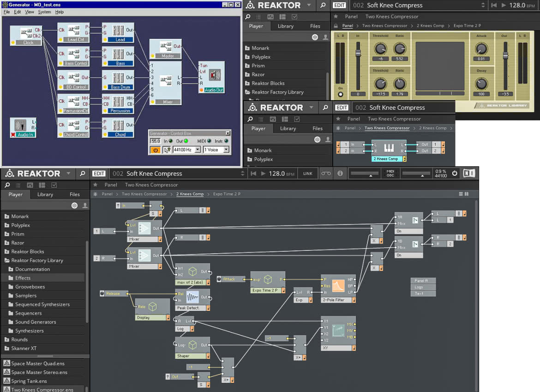Click the 128.0 BPM tempo field in top Reaktor
This screenshot has width=540, height=392.
(x=522, y=5)
